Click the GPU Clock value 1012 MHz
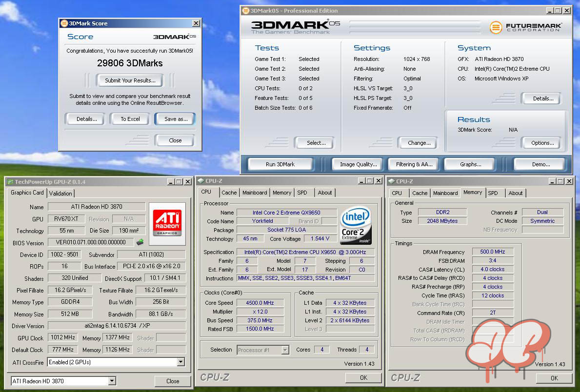Image resolution: width=580 pixels, height=392 pixels. tap(62, 337)
